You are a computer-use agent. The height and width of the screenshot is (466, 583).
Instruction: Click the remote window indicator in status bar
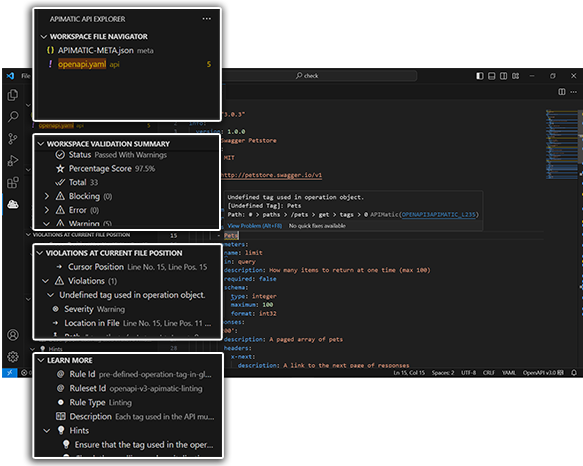pos(10,372)
